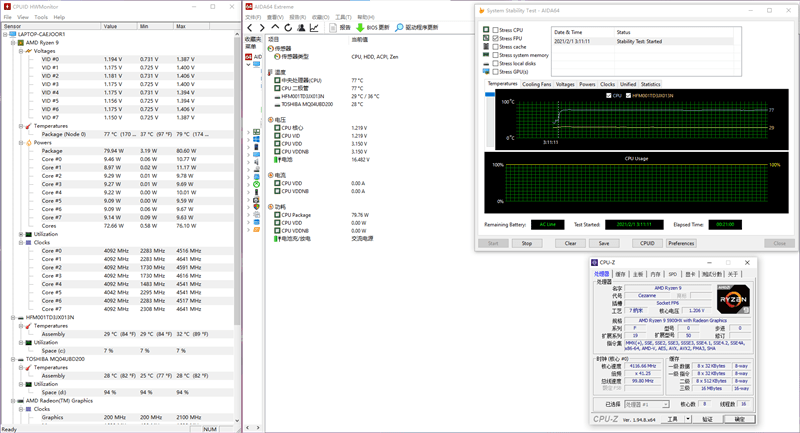This screenshot has width=800, height=433.
Task: Click AIDA64 refresh icon
Action: (x=288, y=28)
